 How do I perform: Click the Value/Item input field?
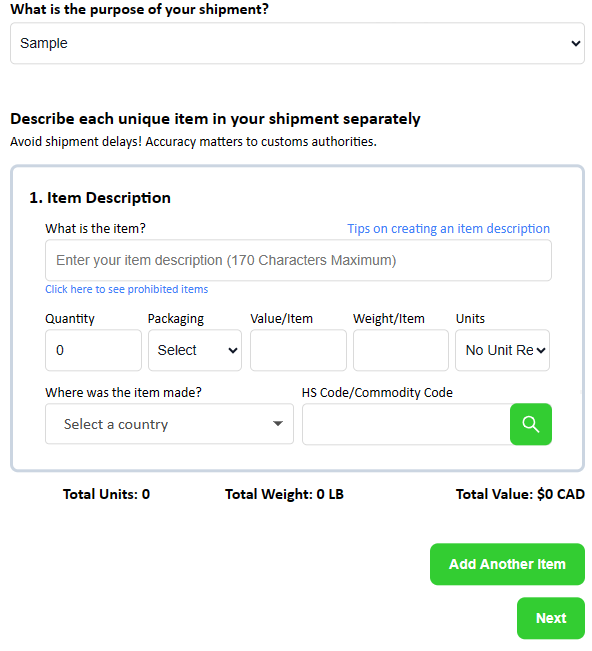pos(298,350)
